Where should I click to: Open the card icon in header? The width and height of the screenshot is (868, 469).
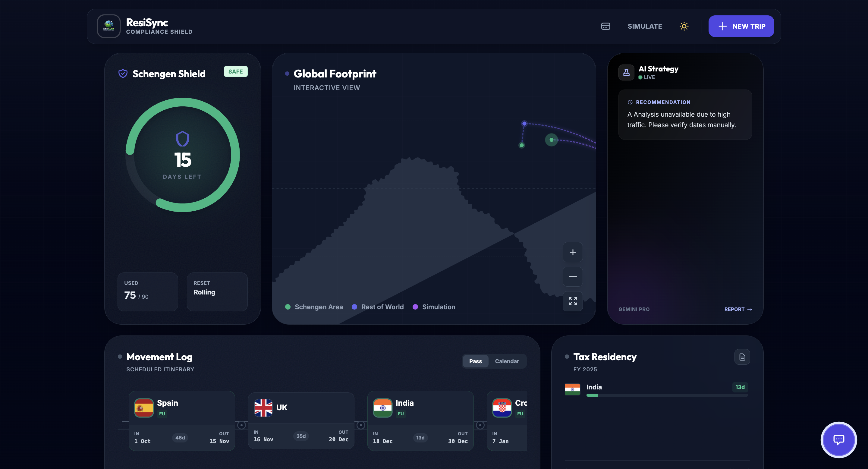pos(605,26)
